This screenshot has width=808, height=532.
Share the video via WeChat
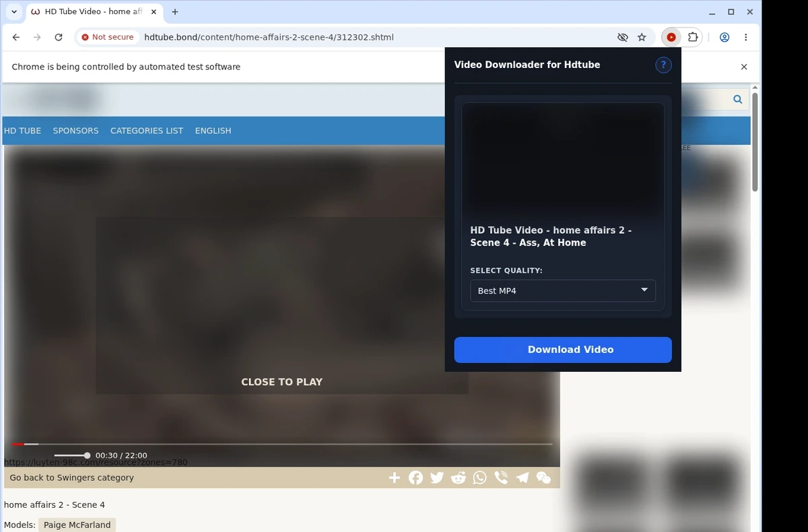click(x=543, y=477)
